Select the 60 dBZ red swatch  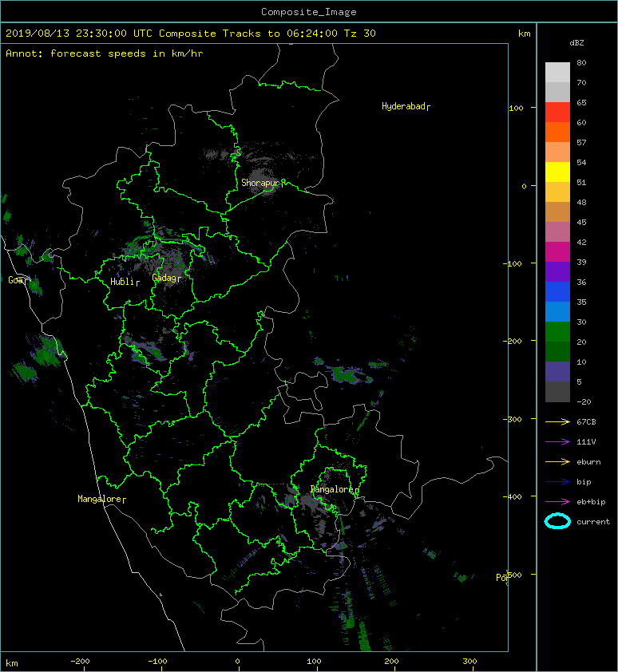click(557, 112)
